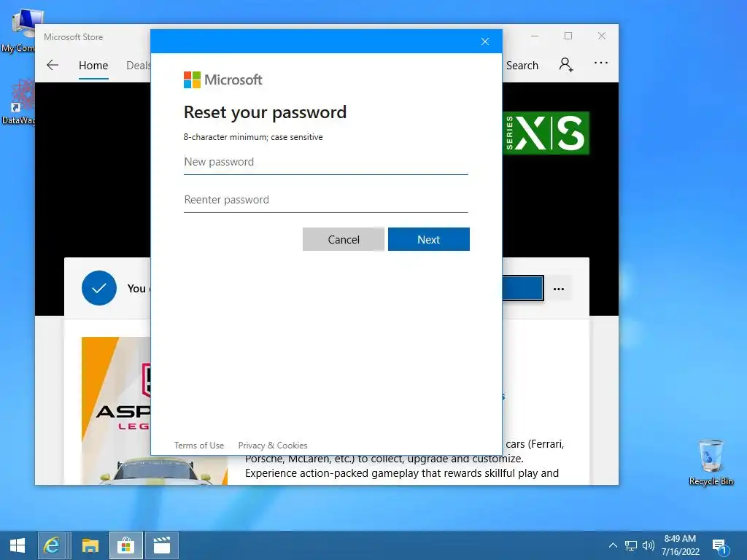Click the Microsoft Store taskbar icon
Screen dimensions: 747x560
tap(125, 545)
